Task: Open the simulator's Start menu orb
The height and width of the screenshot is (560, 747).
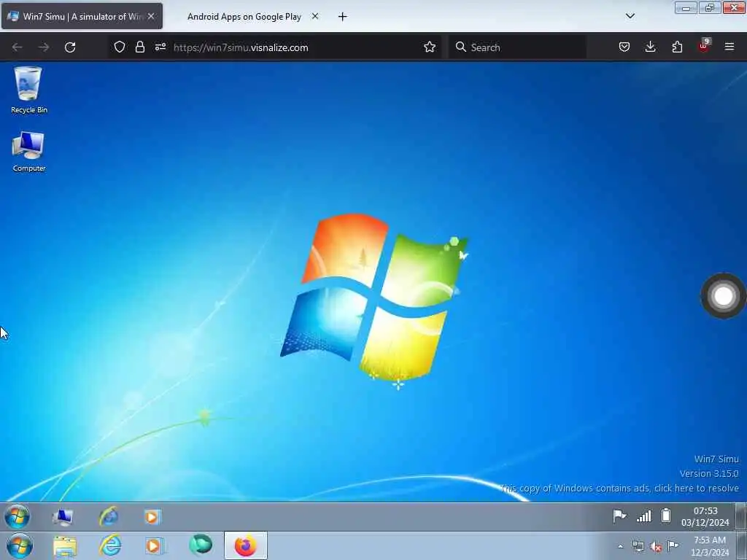Action: (x=18, y=516)
